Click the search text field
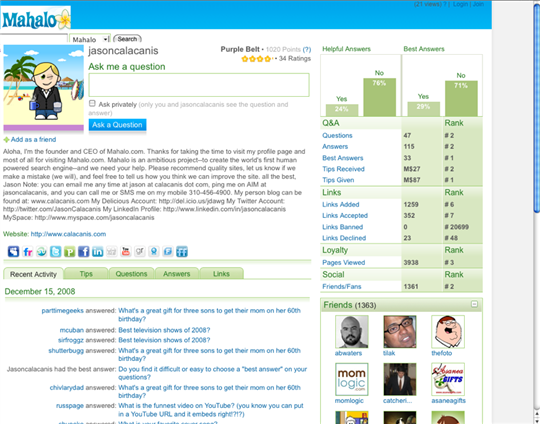This screenshot has width=540, height=424. pyautogui.click(x=34, y=39)
